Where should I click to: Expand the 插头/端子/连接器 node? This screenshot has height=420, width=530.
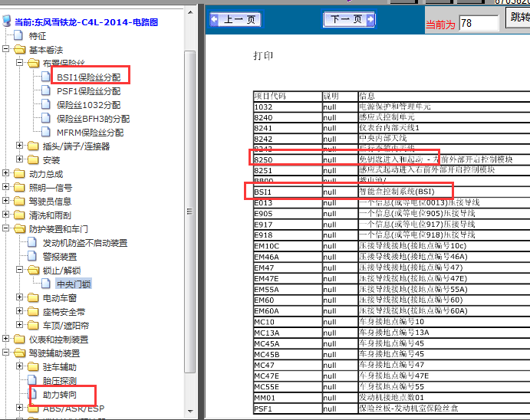click(x=20, y=146)
